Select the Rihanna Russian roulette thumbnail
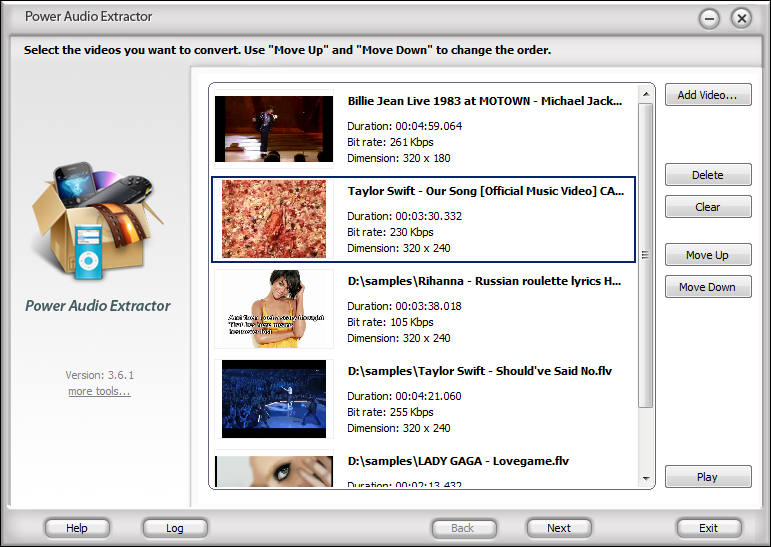771x547 pixels. tap(274, 309)
